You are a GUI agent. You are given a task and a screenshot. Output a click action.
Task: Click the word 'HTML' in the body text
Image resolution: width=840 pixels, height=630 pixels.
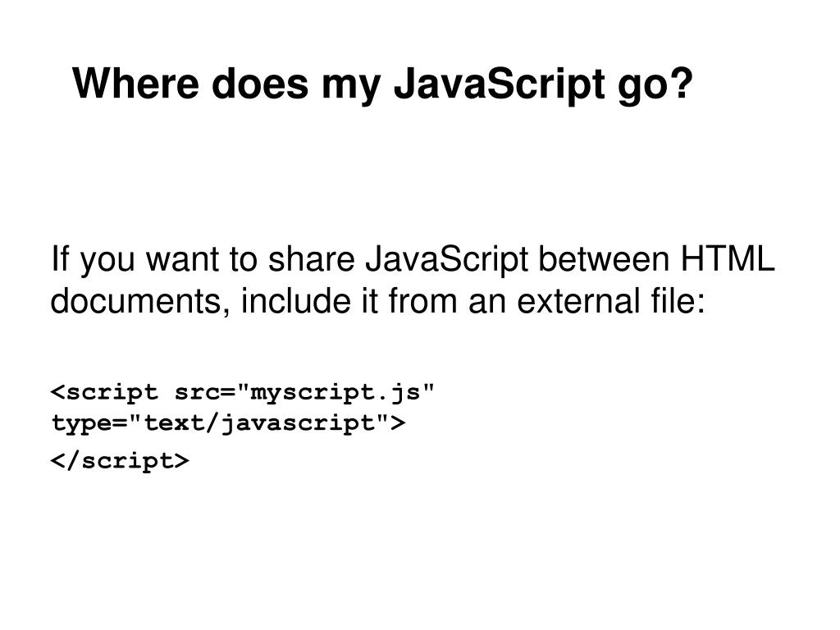pos(728,258)
